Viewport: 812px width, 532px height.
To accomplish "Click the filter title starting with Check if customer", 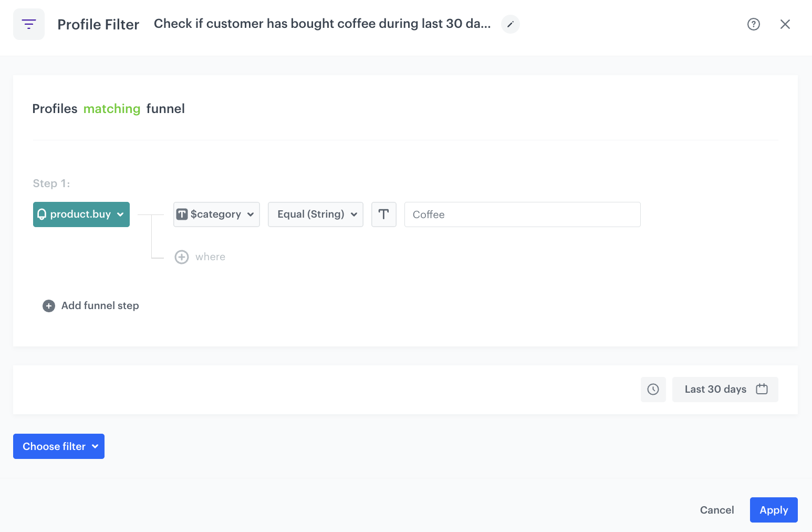I will click(x=322, y=24).
